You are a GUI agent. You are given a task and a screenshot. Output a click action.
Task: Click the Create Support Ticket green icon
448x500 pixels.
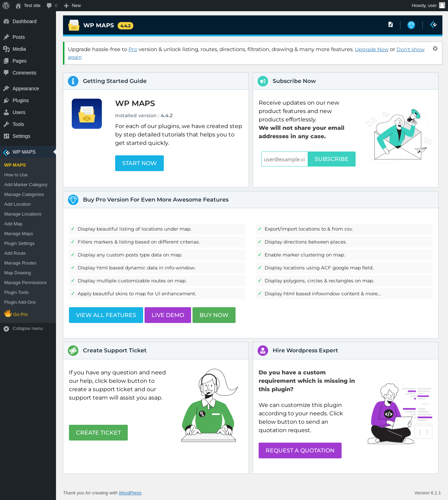(73, 351)
